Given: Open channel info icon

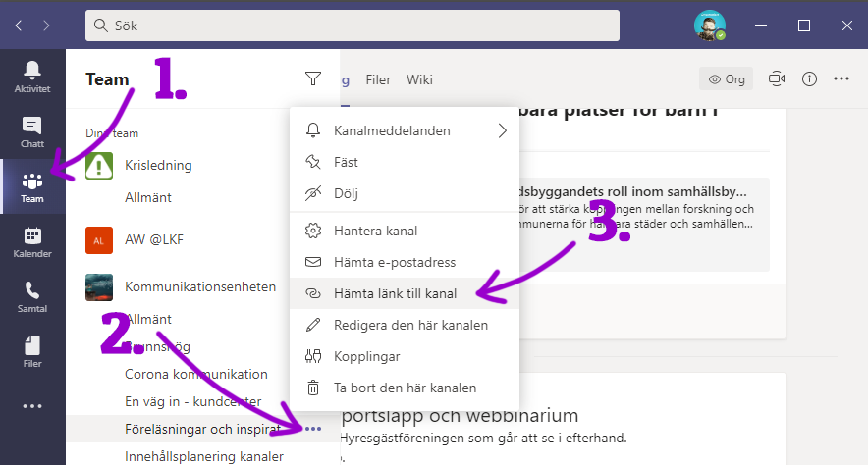Looking at the screenshot, I should coord(809,79).
